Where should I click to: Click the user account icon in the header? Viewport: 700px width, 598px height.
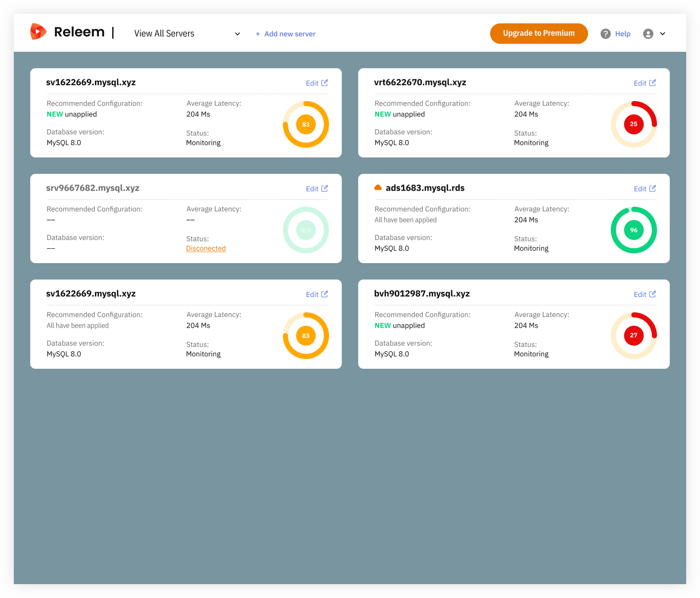point(648,33)
